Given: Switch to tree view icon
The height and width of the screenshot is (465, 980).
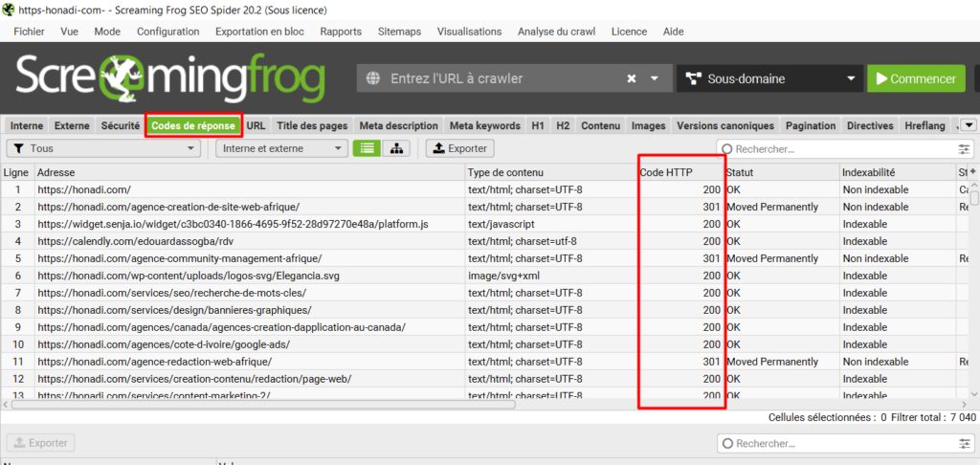Looking at the screenshot, I should coord(397,148).
